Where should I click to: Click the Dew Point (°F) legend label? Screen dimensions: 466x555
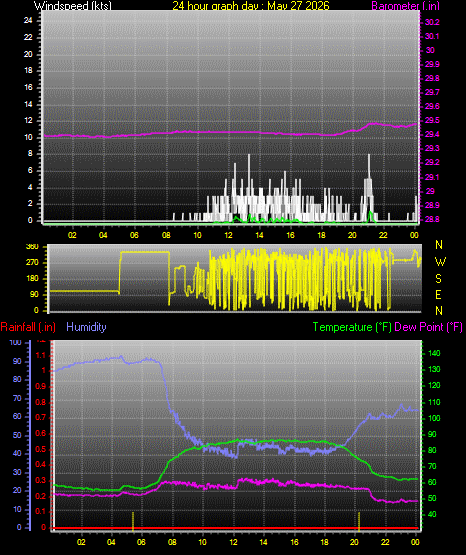click(x=428, y=327)
